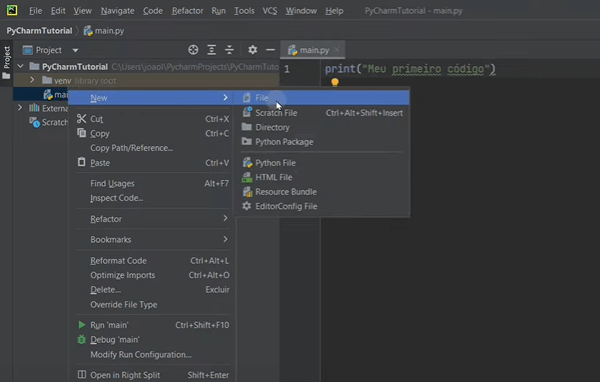Open the Help menu

[334, 11]
